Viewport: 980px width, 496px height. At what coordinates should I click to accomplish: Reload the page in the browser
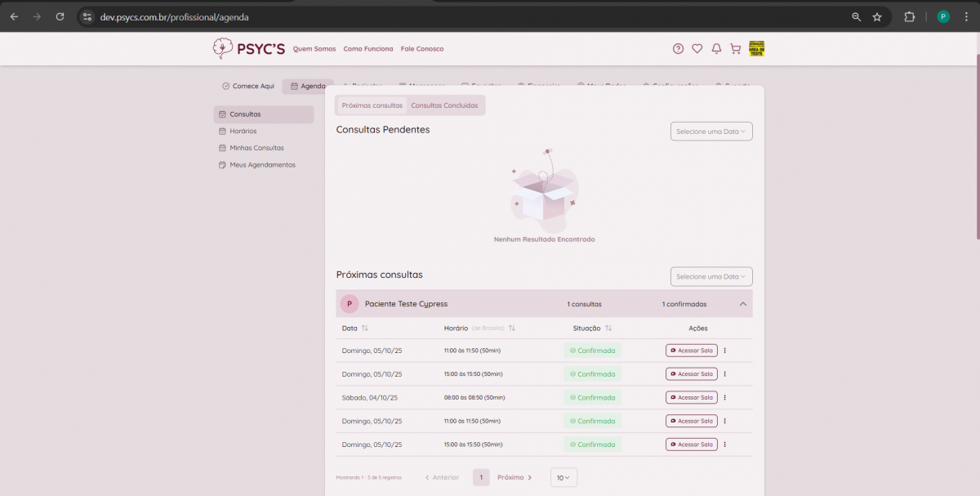click(60, 16)
